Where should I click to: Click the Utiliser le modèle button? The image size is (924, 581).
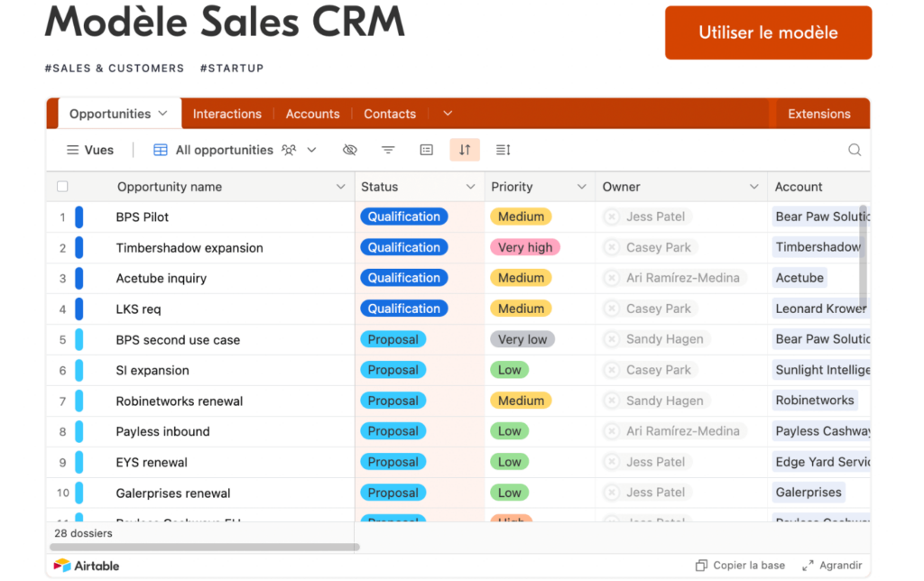[768, 32]
